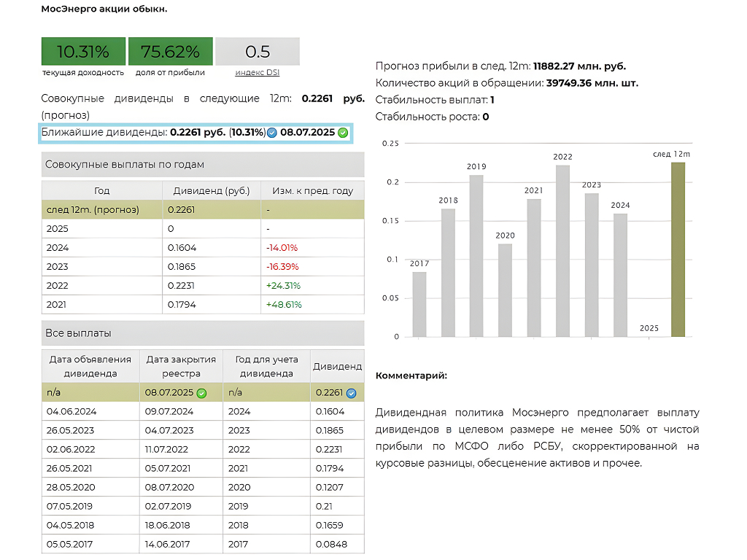Image resolution: width=747 pixels, height=560 pixels.
Task: Click the 2019 bar in the dividend chart
Action: [476, 256]
